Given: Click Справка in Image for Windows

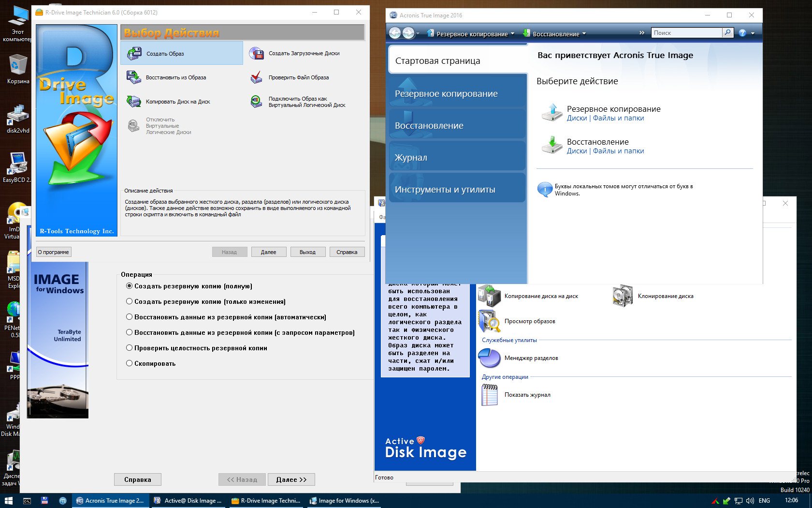Looking at the screenshot, I should pyautogui.click(x=138, y=479).
